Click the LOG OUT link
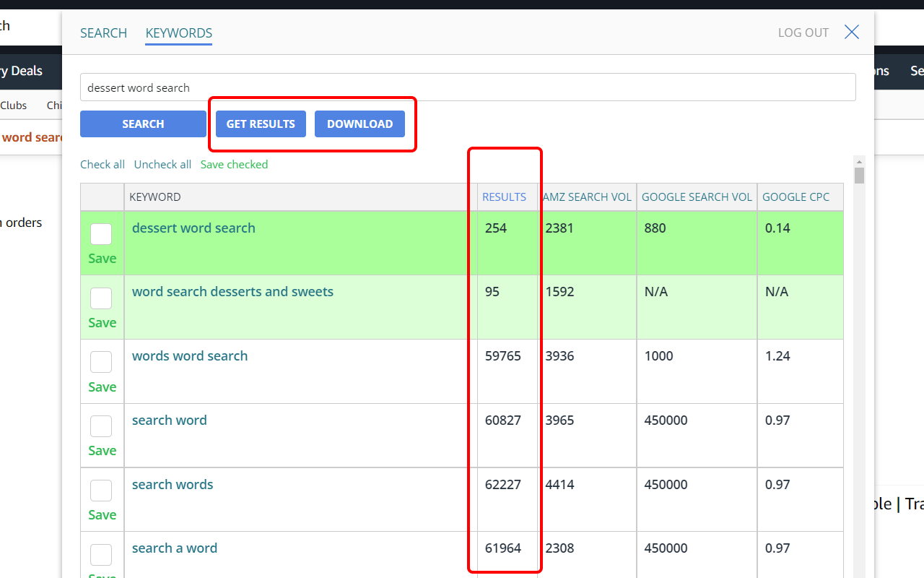924x578 pixels. tap(803, 33)
